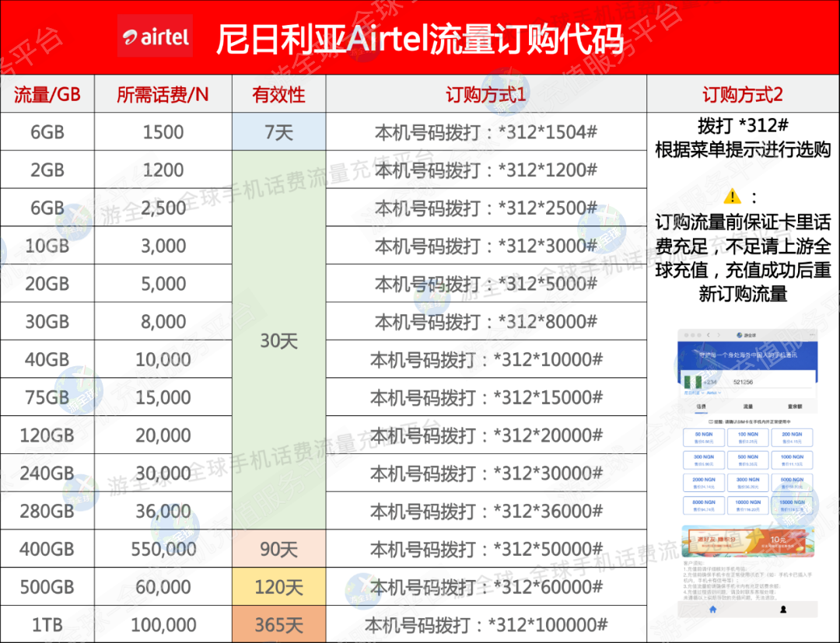840x643 pixels.
Task: Pick the 10000 NGN recharge option
Action: coord(747,506)
